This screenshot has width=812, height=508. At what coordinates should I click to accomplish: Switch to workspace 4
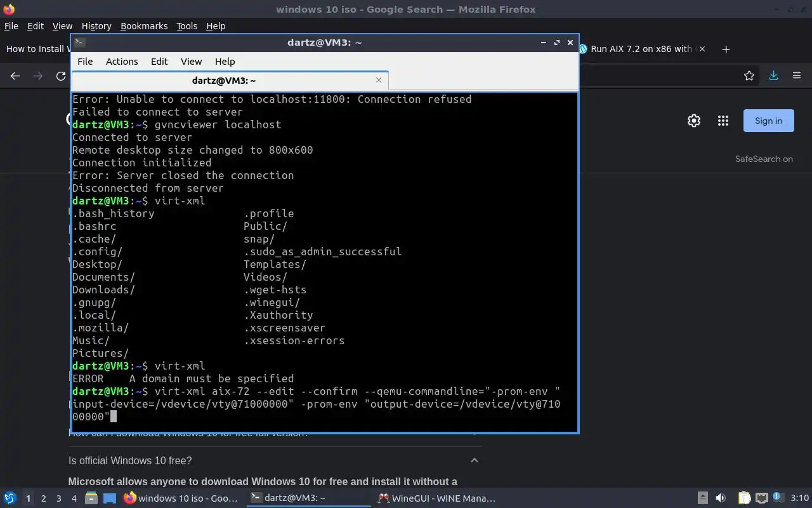74,498
